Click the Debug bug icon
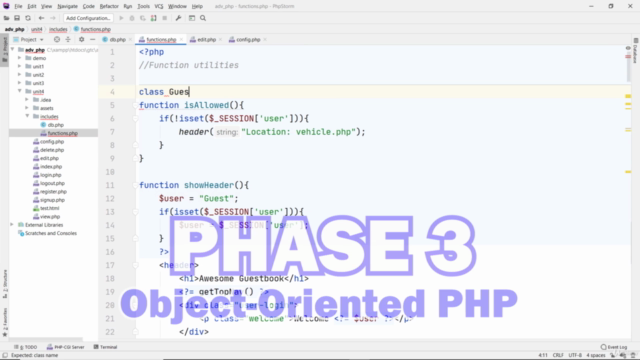The image size is (640, 360). pyautogui.click(x=132, y=18)
